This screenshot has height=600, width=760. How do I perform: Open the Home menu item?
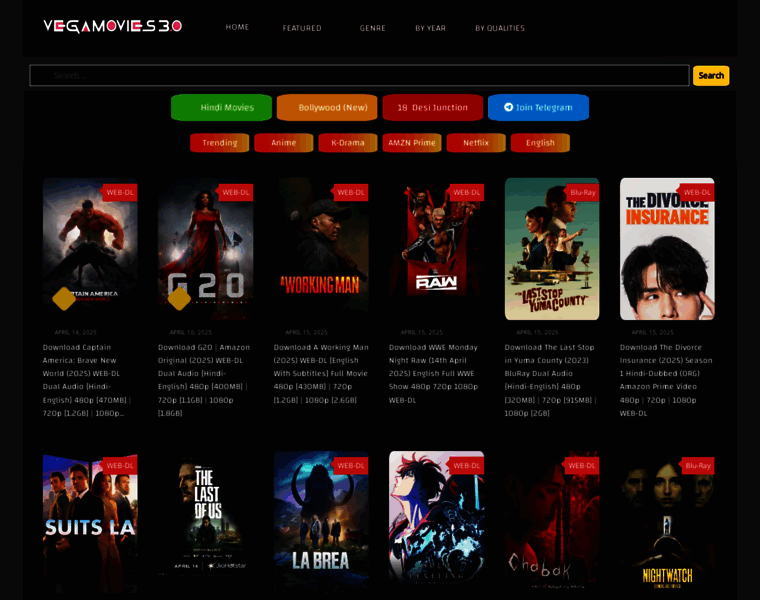coord(237,27)
